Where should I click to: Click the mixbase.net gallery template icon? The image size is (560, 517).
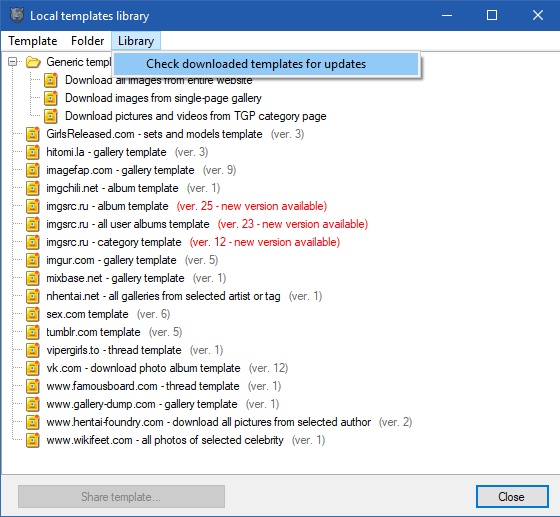(32, 278)
